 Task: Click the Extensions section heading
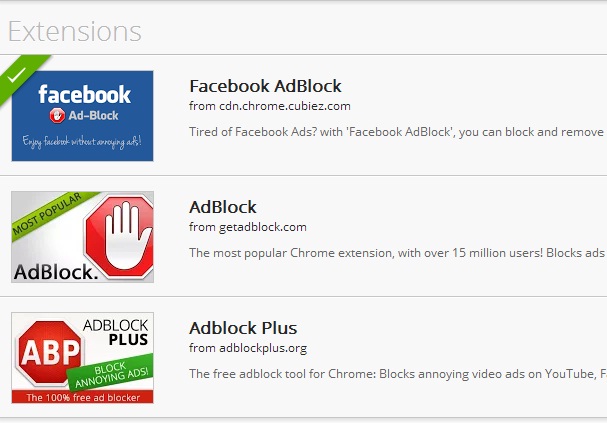point(75,31)
